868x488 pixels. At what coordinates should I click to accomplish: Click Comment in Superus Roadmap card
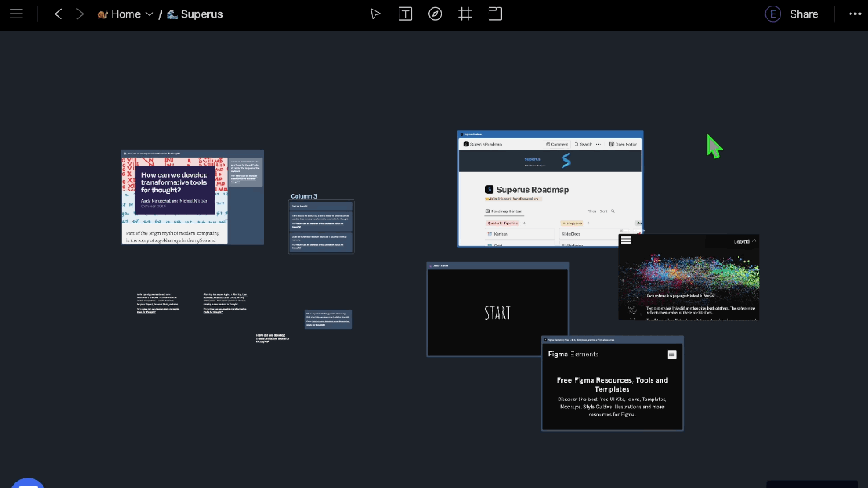pos(557,144)
